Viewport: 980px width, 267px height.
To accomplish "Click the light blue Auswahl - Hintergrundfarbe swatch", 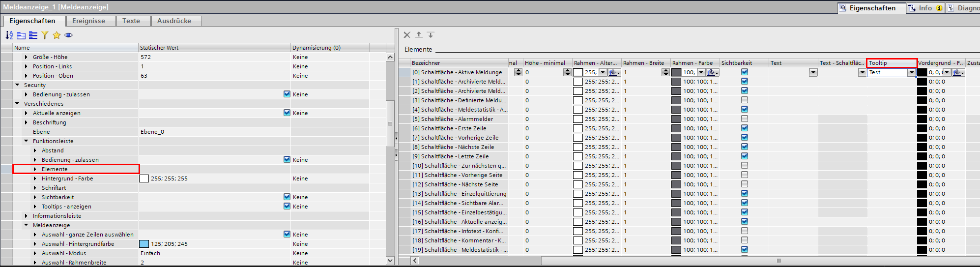I will [x=144, y=244].
